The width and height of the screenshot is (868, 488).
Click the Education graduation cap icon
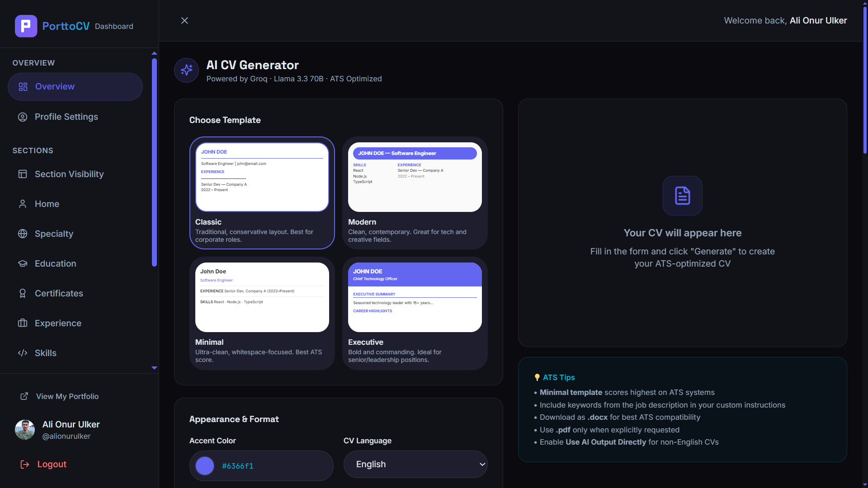click(x=23, y=263)
